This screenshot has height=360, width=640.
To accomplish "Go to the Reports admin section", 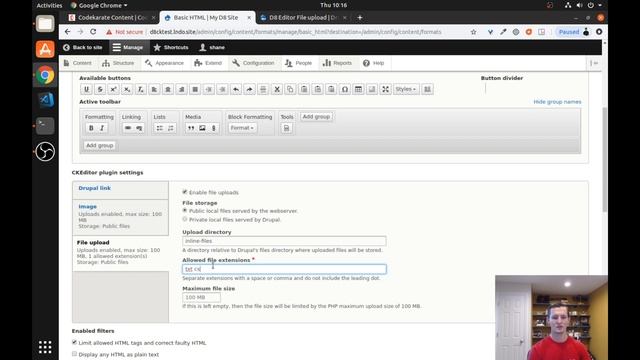I will click(x=337, y=63).
